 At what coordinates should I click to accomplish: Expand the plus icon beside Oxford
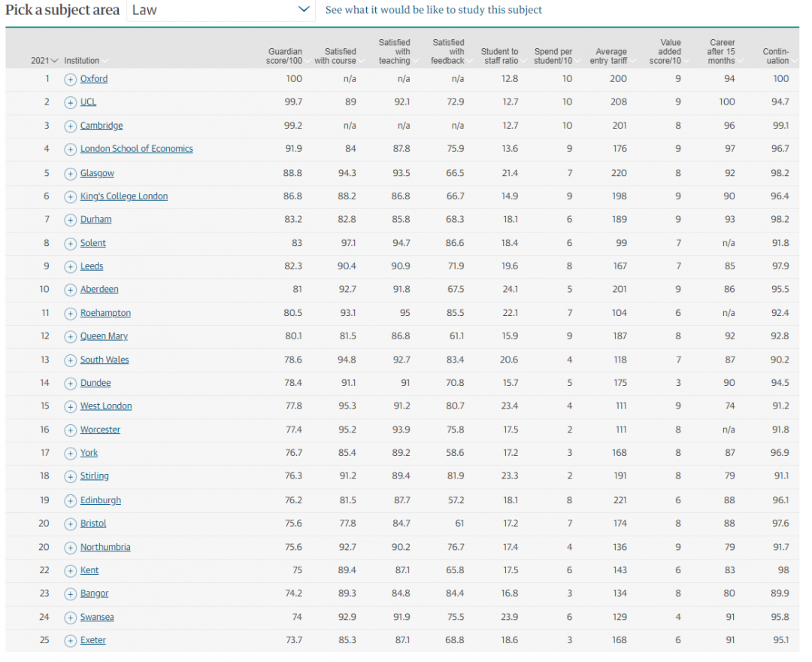(x=70, y=79)
